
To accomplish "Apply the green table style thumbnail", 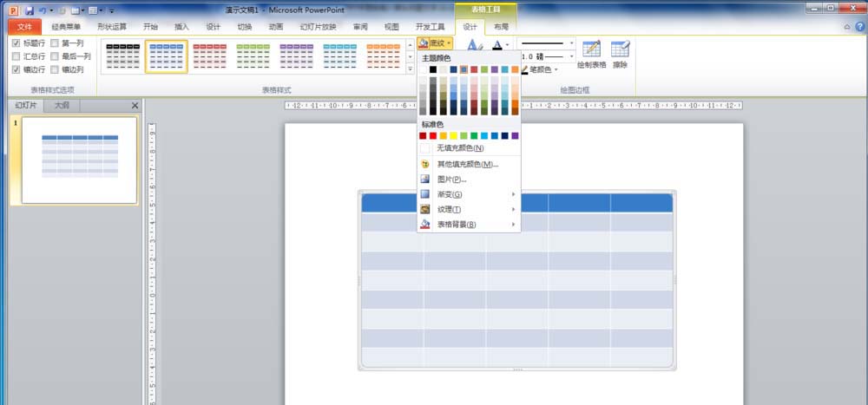I will click(253, 56).
